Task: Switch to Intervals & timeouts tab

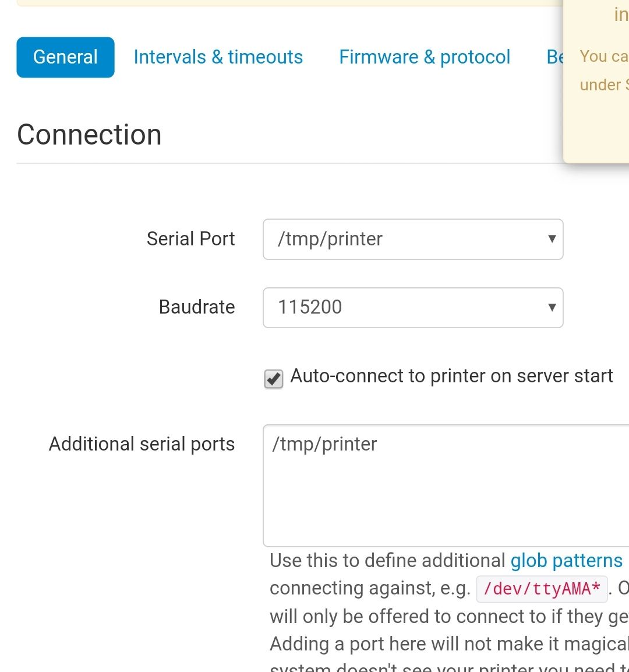Action: click(218, 57)
